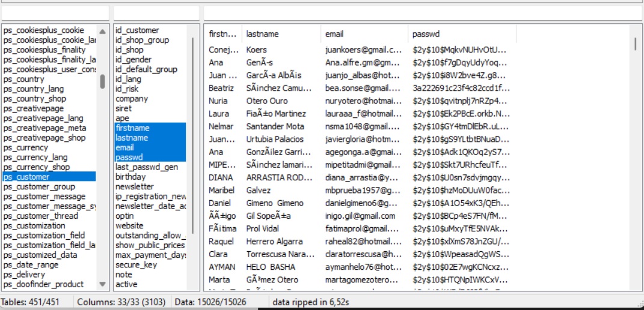Select the ps_customer_group table
This screenshot has height=310, width=644.
coord(49,186)
